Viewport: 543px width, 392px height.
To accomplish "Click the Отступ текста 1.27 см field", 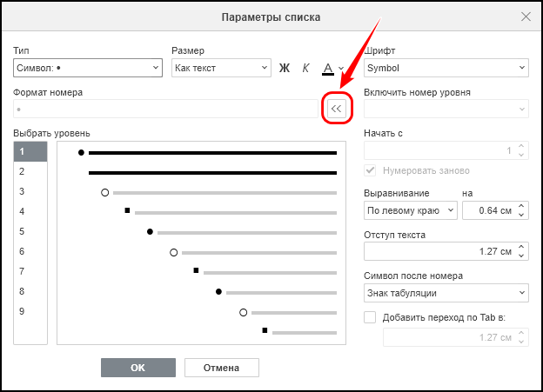I will click(x=446, y=251).
